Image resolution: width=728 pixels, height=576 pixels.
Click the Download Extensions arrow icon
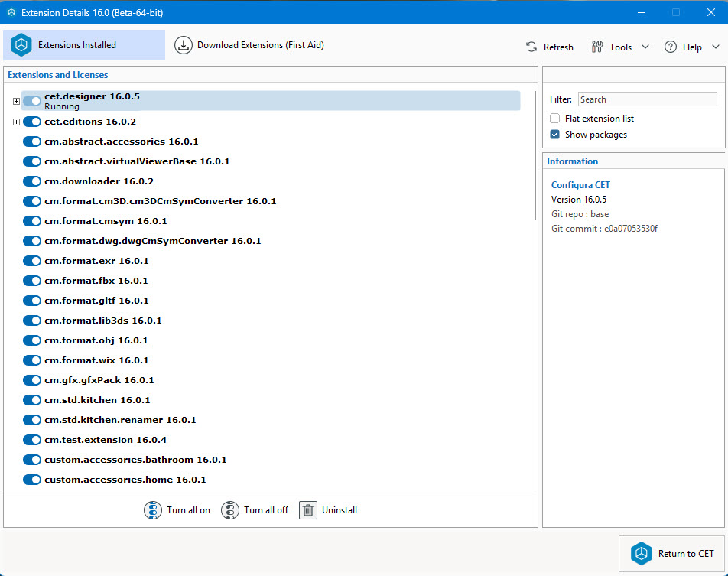coord(184,45)
